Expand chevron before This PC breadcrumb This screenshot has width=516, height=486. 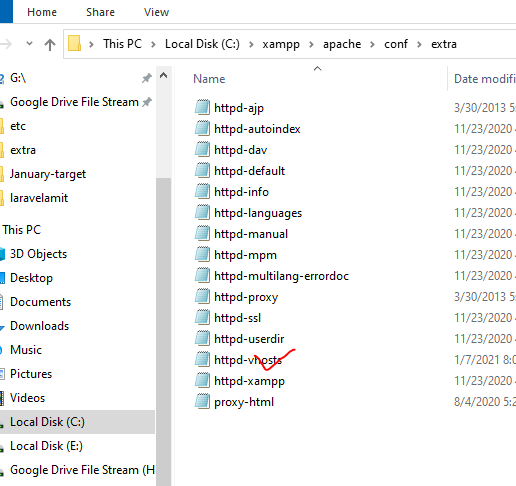(91, 44)
